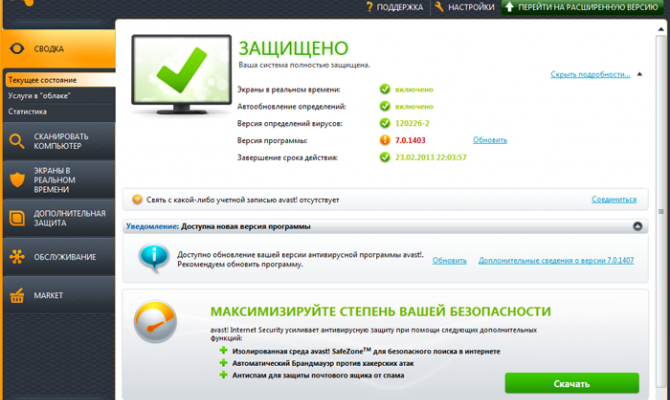Click the green check beside Версия определений вирусов
This screenshot has height=400, width=670.
click(385, 123)
